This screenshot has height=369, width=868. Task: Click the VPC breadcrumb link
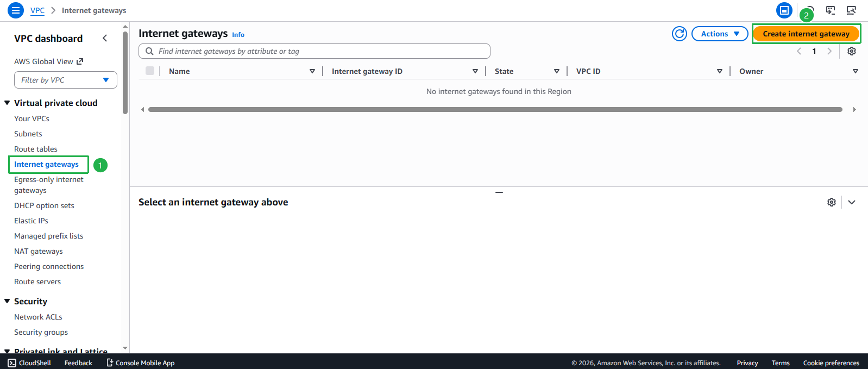pos(37,10)
